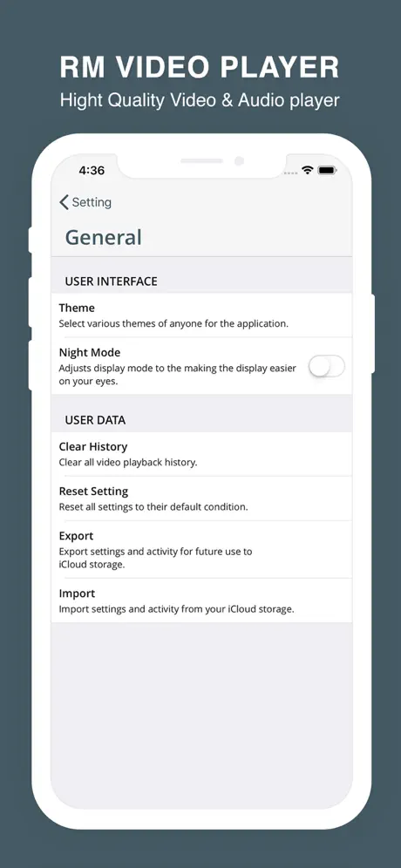Viewport: 401px width, 868px height.
Task: Click the RM VIDEO PLAYER banner title
Action: 200,67
